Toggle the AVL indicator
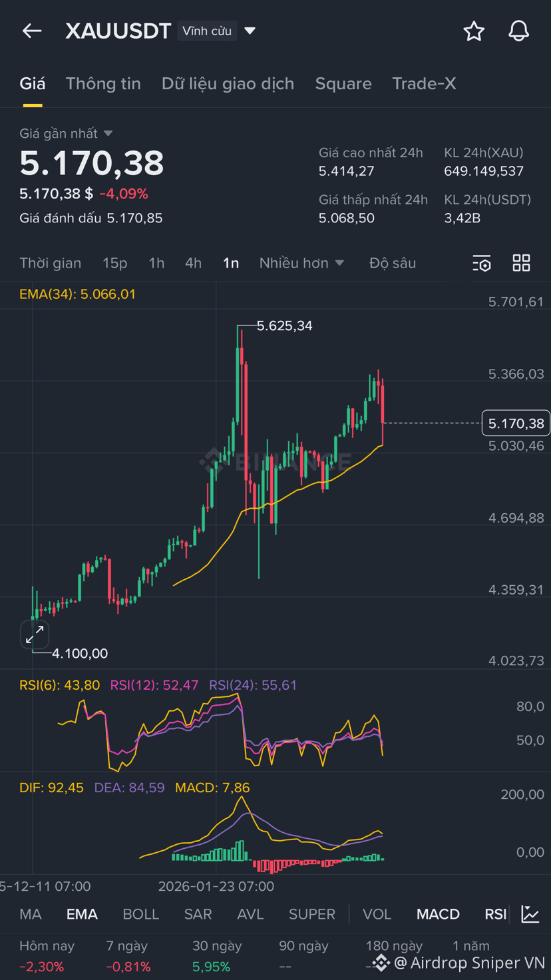This screenshot has height=980, width=551. 250,914
